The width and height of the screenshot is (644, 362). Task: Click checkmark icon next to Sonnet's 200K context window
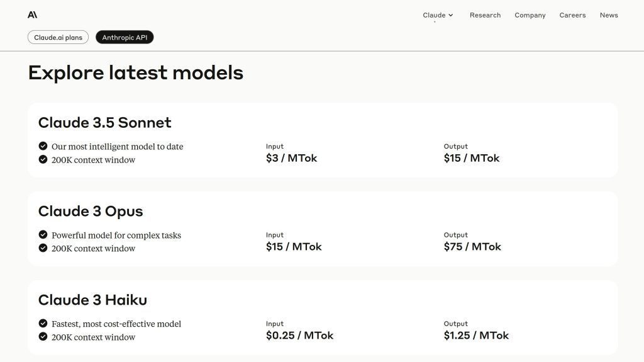click(x=43, y=159)
